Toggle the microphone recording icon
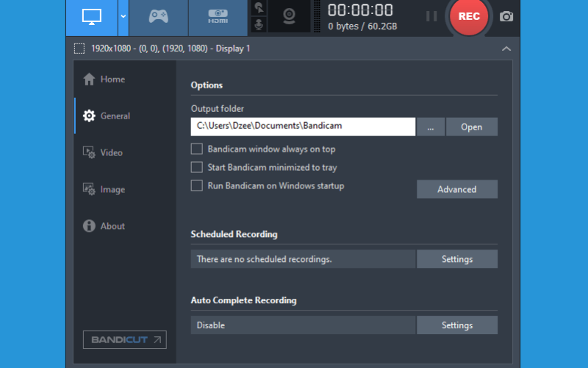Viewport: 588px width, 368px height. (x=259, y=25)
